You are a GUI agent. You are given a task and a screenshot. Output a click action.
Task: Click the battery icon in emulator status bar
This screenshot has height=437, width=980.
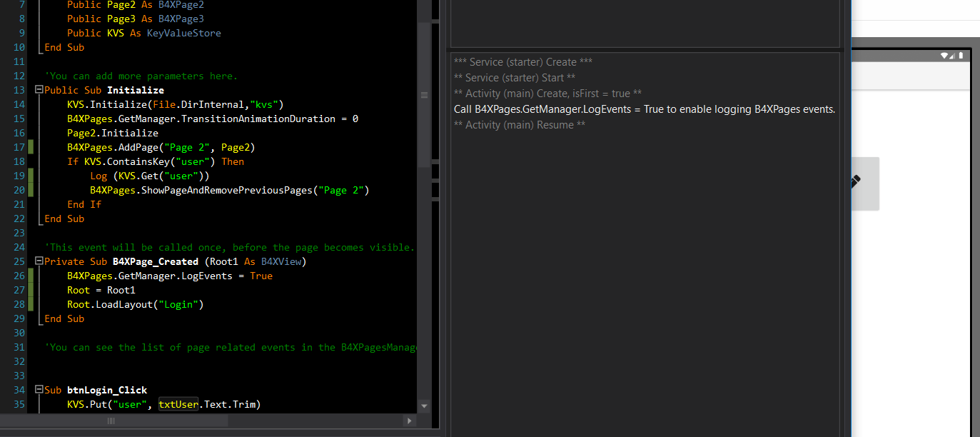click(961, 56)
